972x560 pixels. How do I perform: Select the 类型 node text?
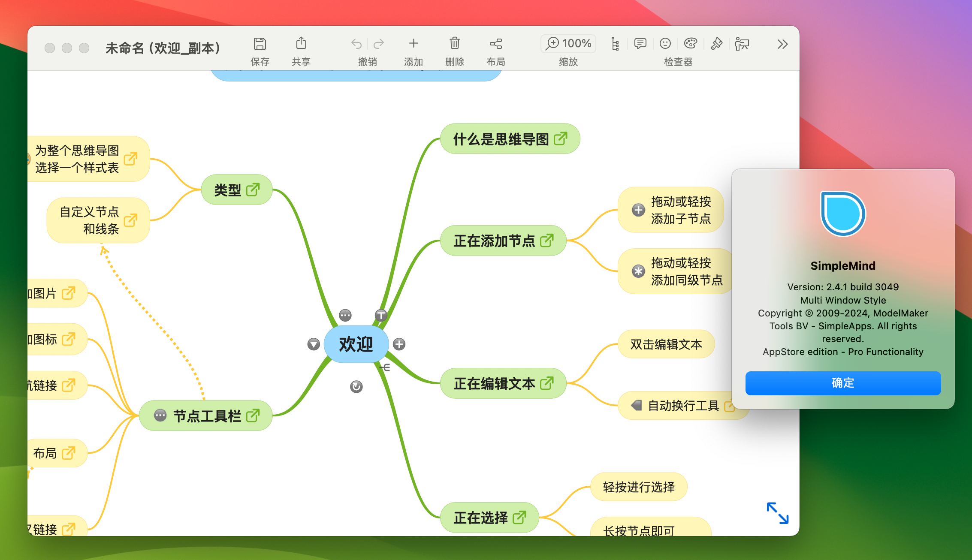coord(227,190)
